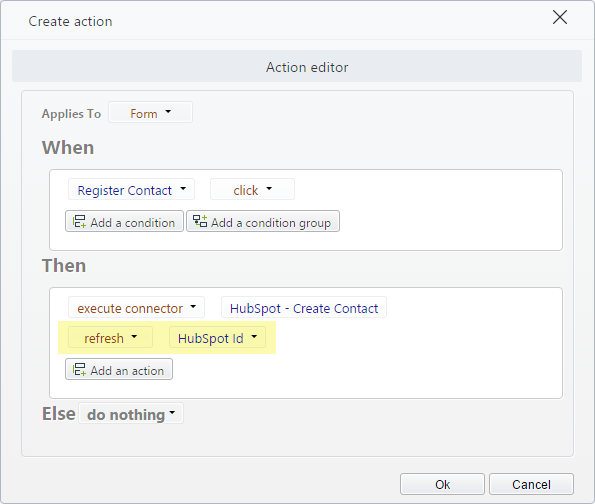Click the Action editor header bar
Viewport: 595px width, 504px height.
point(297,66)
